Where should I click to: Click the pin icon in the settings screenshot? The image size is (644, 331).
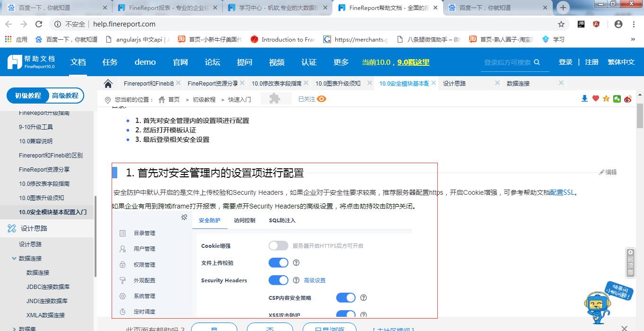184,217
